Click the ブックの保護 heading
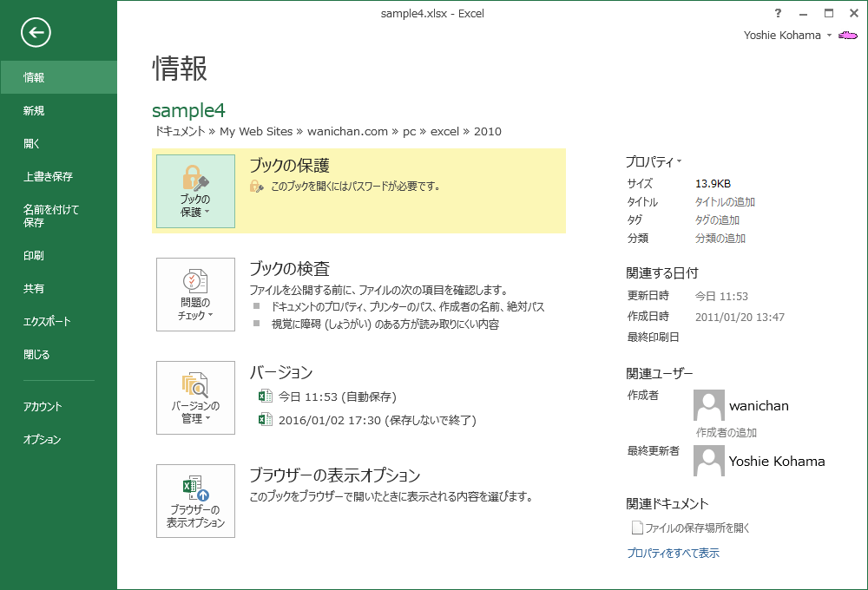Screen dimensions: 868x590 point(290,166)
